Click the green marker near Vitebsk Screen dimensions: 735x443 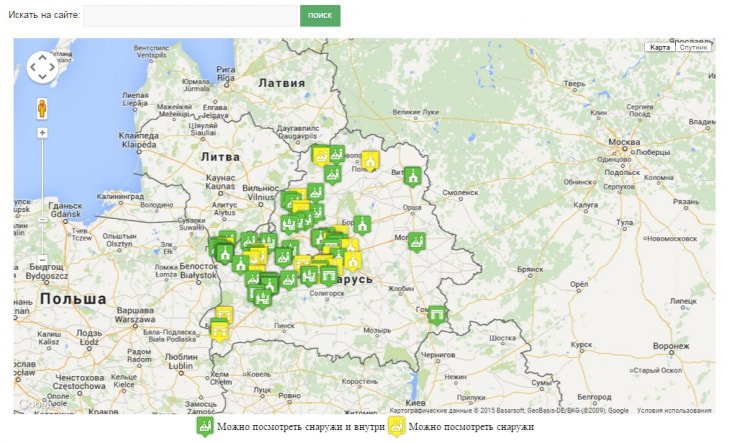point(412,176)
